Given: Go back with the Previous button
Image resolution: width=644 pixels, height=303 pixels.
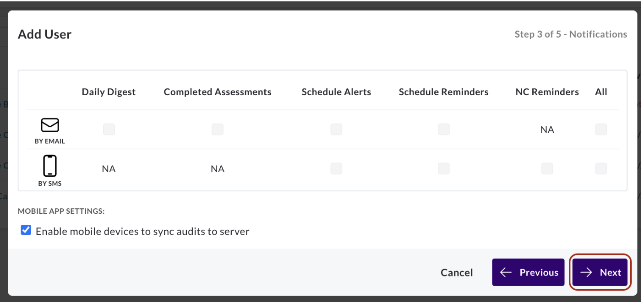Looking at the screenshot, I should 528,272.
